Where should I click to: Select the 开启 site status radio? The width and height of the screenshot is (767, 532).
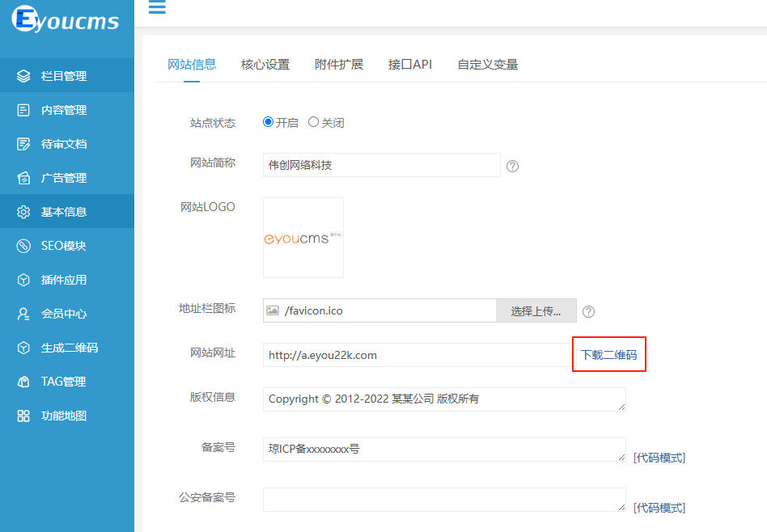click(x=268, y=122)
